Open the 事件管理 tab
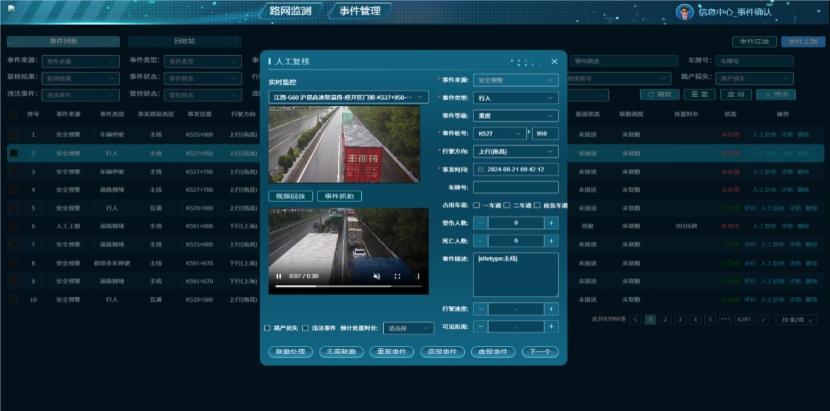This screenshot has width=830, height=411. point(360,11)
